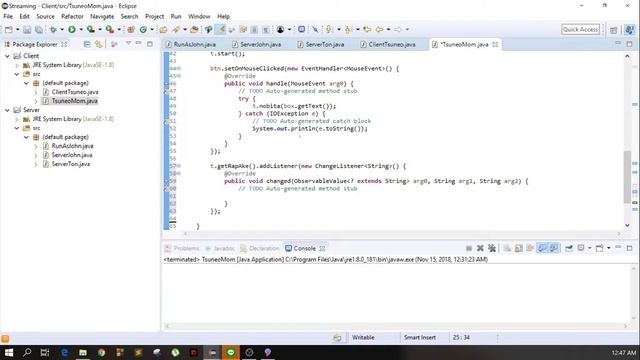The image size is (640, 360).
Task: Open Package Explorer View Menu triangle
Action: [x=128, y=43]
